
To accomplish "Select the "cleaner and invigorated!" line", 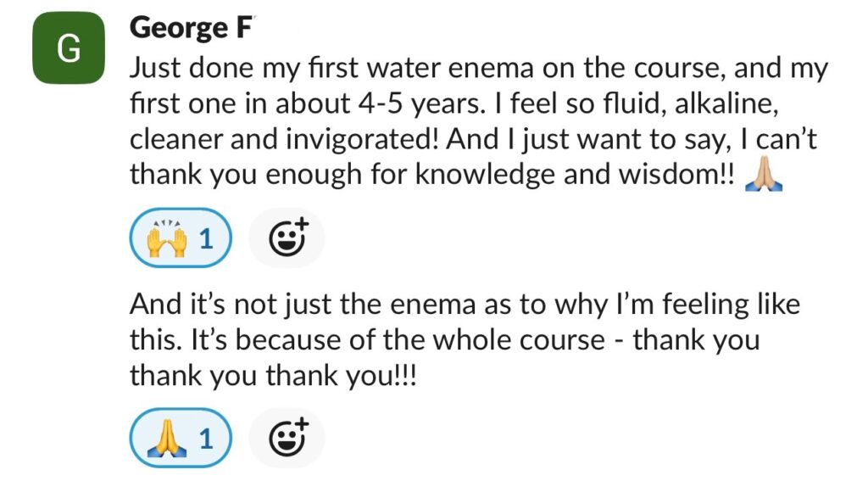I will pyautogui.click(x=473, y=139).
